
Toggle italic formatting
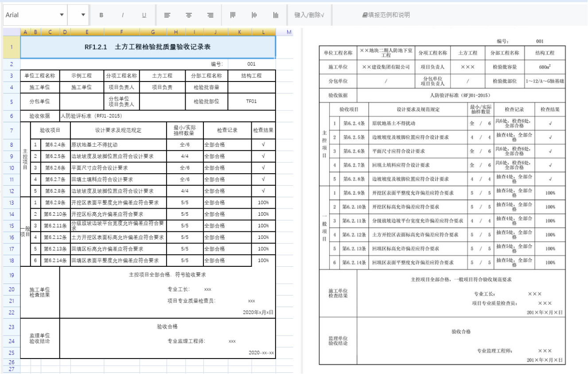[123, 15]
